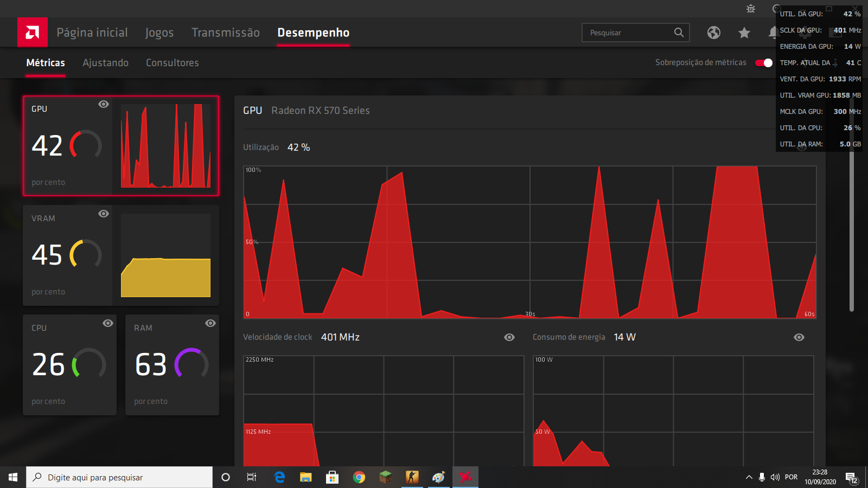Viewport: 868px width, 488px height.
Task: Select the Desempenho tab
Action: (x=314, y=33)
